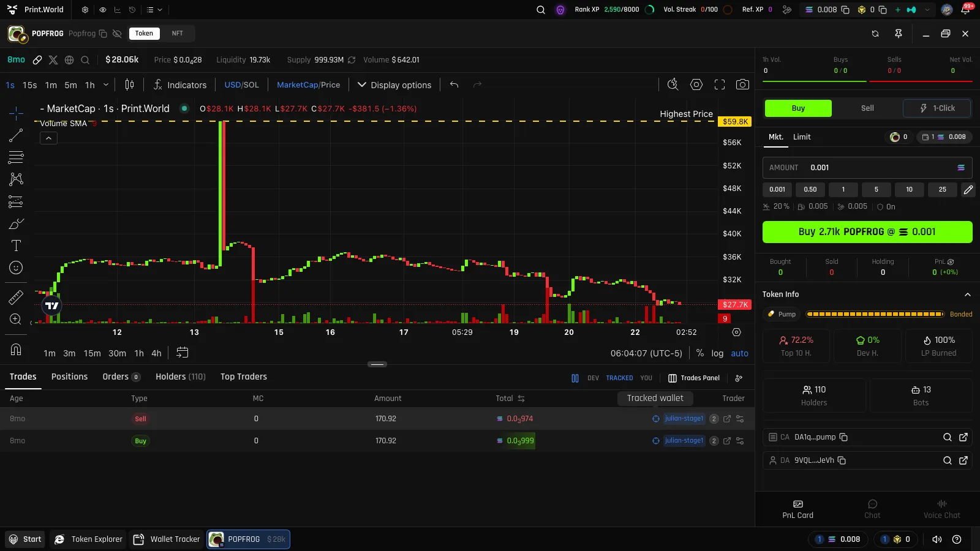Viewport: 980px width, 551px height.
Task: Select the trend line drawing tool
Action: [16, 135]
